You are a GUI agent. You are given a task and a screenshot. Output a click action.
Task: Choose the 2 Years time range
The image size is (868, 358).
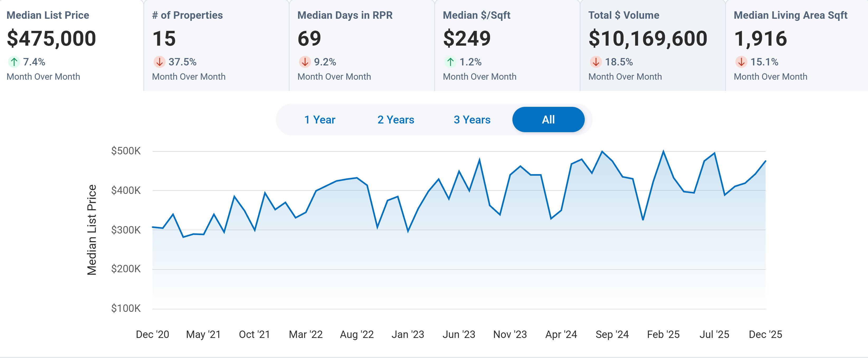coord(395,120)
